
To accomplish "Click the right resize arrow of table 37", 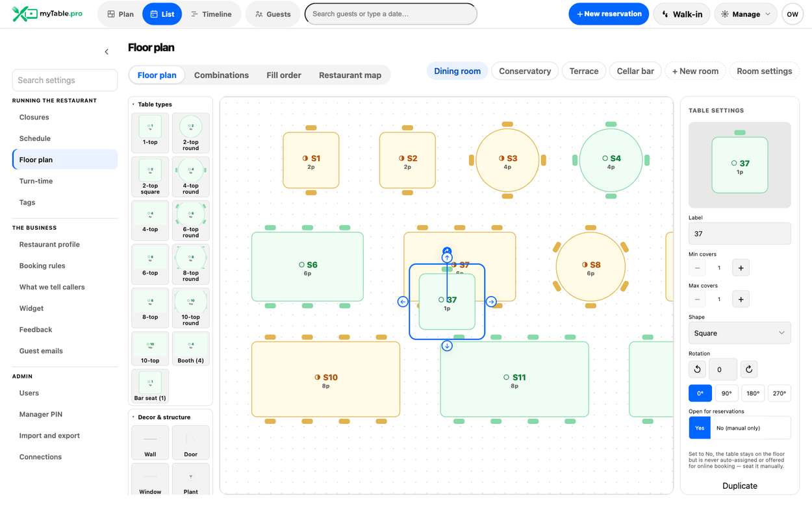I will 491,302.
